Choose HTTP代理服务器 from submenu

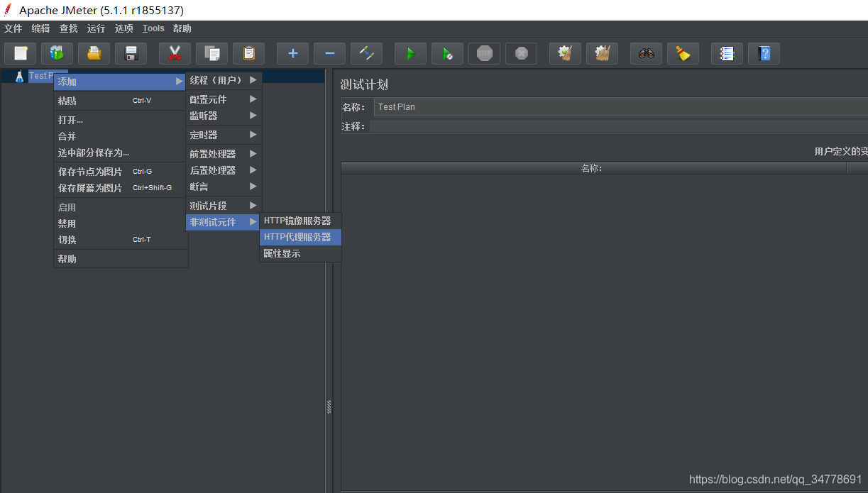point(301,237)
